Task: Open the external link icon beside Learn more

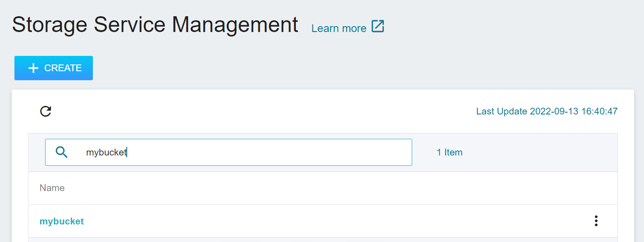Action: coord(378,27)
